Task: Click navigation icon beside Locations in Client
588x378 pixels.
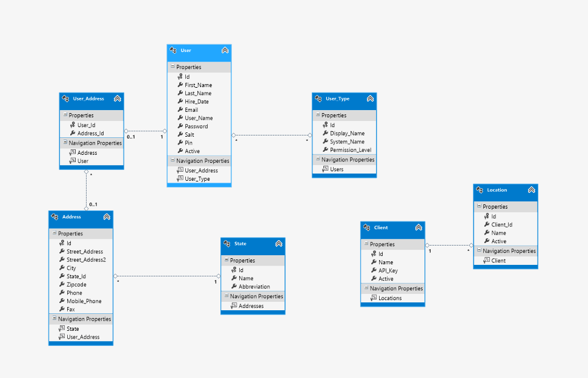Action: [374, 298]
